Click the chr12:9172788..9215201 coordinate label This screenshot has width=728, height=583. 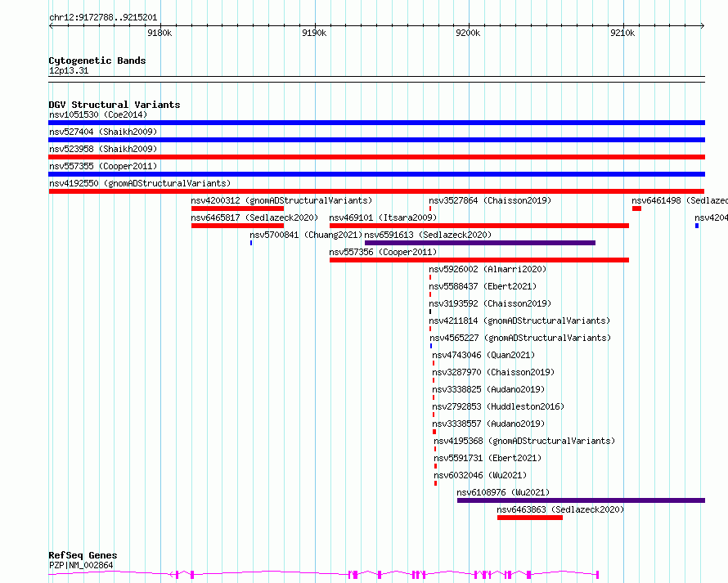tap(103, 18)
